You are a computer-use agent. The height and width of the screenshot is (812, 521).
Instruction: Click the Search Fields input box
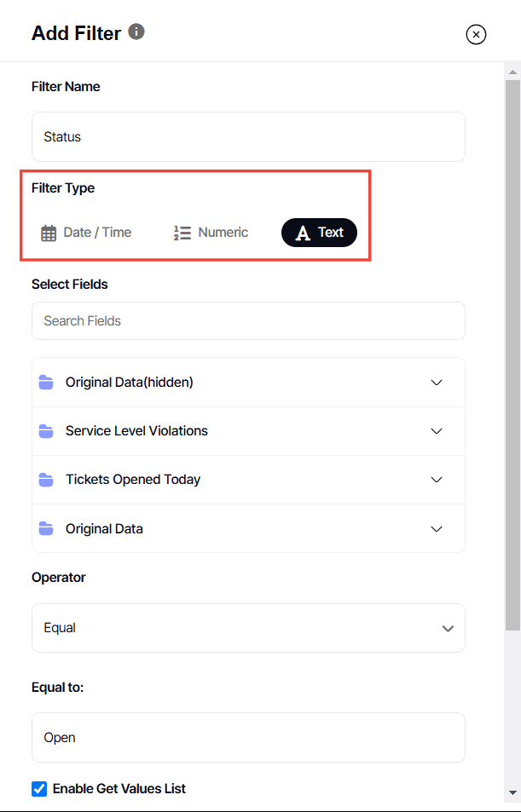[x=248, y=321]
